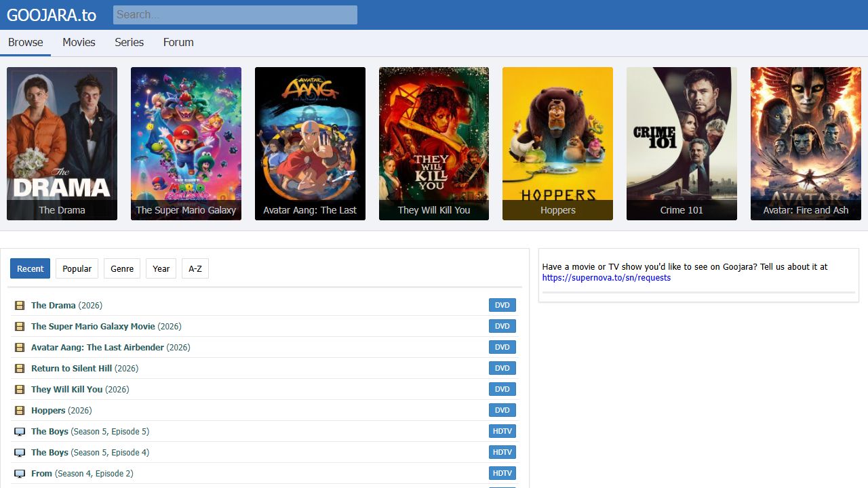The image size is (868, 488).
Task: Open the Browse tab
Action: tap(26, 42)
